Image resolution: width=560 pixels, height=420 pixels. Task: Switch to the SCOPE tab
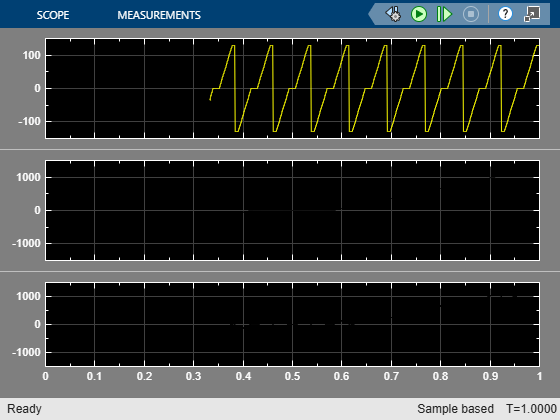pos(53,15)
